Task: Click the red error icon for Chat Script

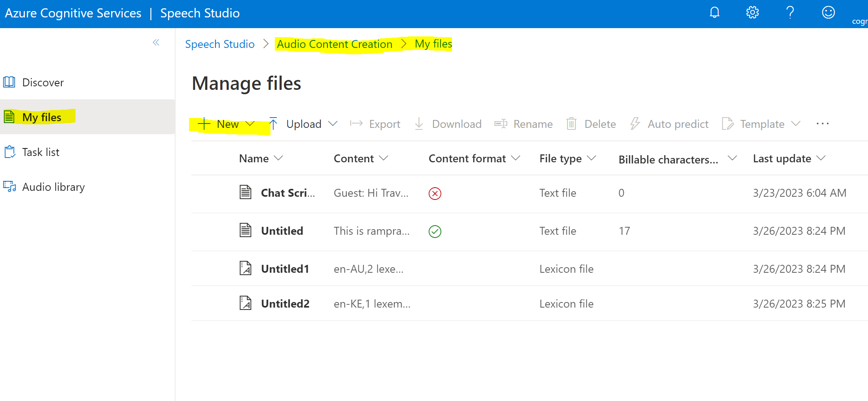Action: 435,193
